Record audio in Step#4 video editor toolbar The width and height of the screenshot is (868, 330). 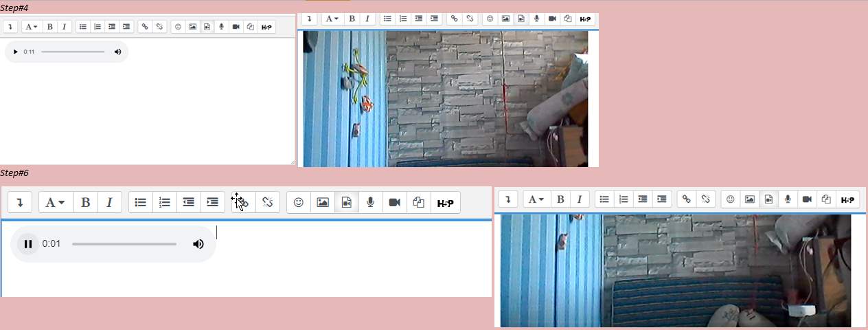[x=536, y=19]
